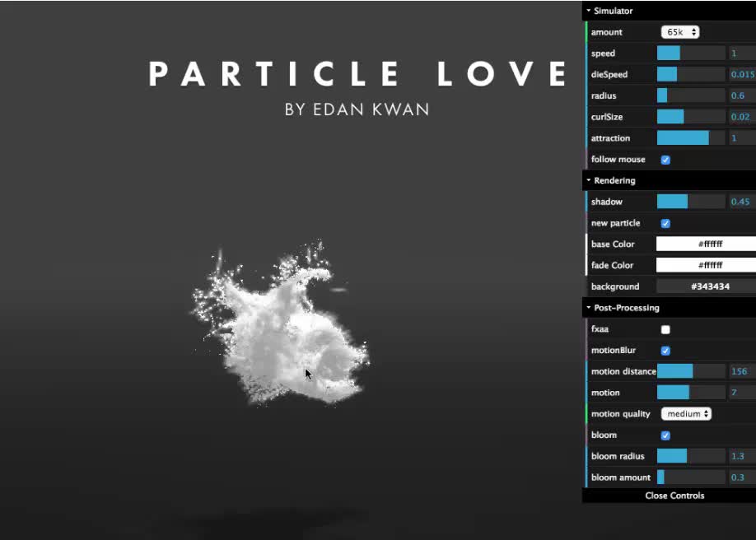Change the motion slider bar
Viewport: 756px width, 540px height.
point(691,393)
